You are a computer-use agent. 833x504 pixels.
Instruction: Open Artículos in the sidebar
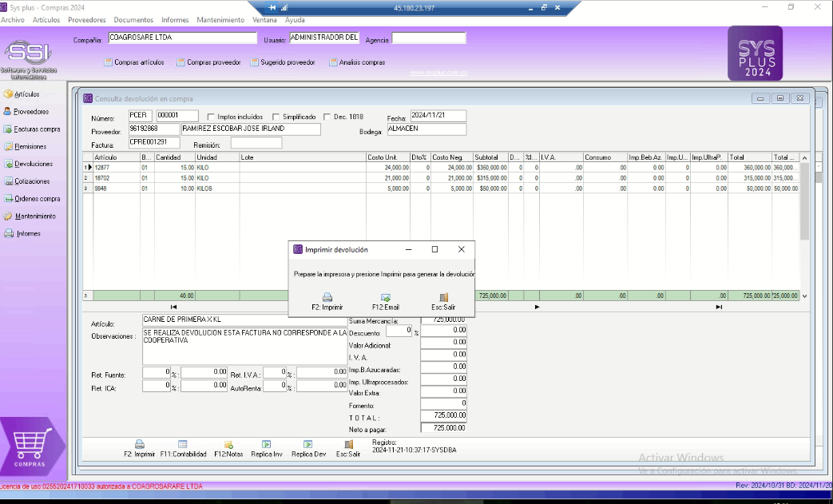(x=22, y=94)
